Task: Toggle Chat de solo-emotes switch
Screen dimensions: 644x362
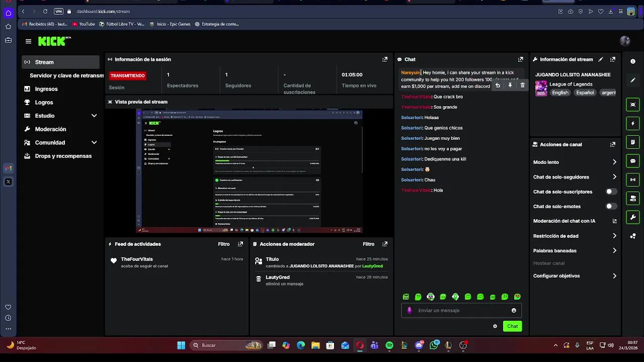Action: [611, 206]
